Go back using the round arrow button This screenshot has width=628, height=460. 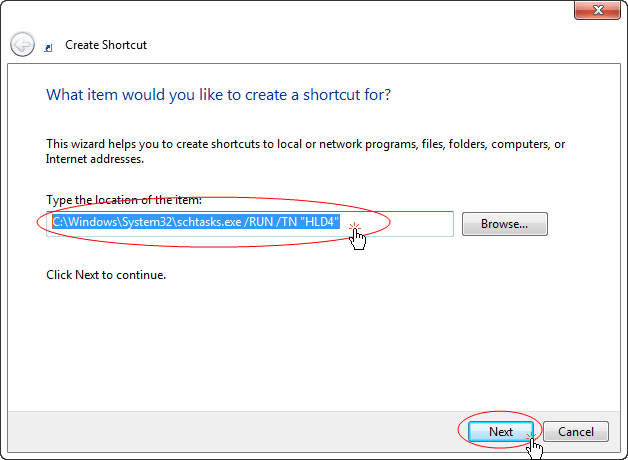tap(22, 44)
